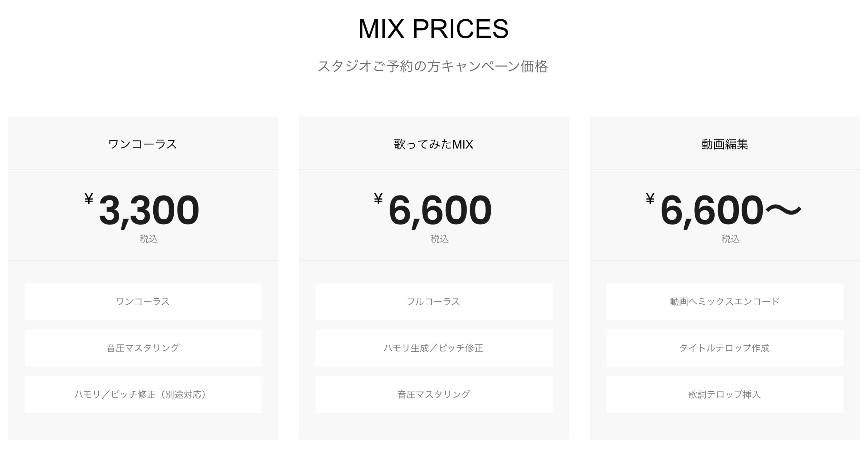Click the 税込 label under 歌ってみたMIX price
The width and height of the screenshot is (868, 449).
coord(440,239)
